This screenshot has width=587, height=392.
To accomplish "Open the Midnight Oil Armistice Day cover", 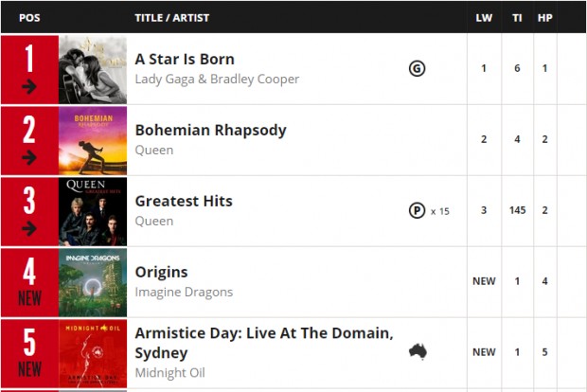I will coord(93,353).
